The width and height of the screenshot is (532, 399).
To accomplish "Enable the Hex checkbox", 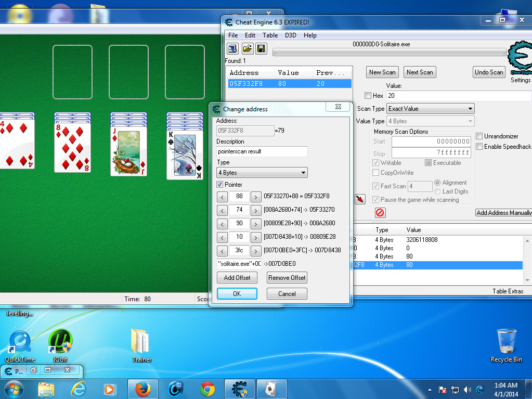I will (x=368, y=96).
